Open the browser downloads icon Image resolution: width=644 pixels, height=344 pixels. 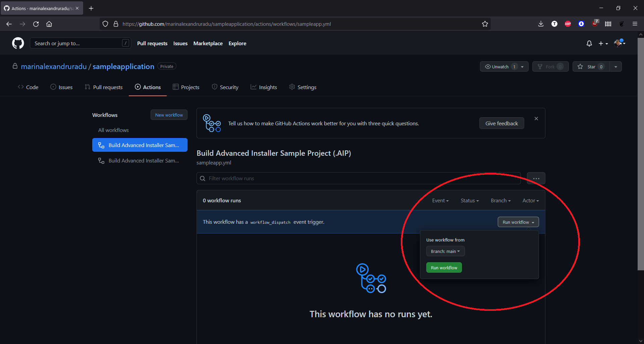(x=541, y=24)
